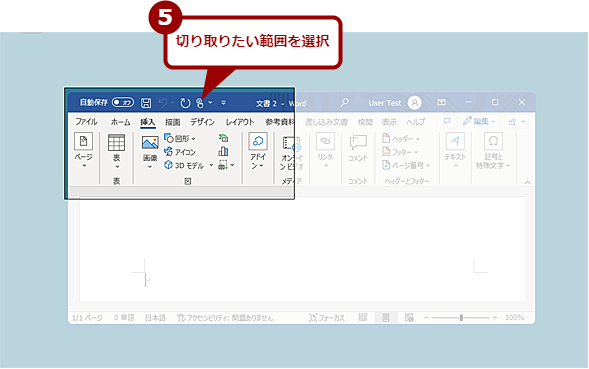Switch to web layout view icon

coord(409,318)
